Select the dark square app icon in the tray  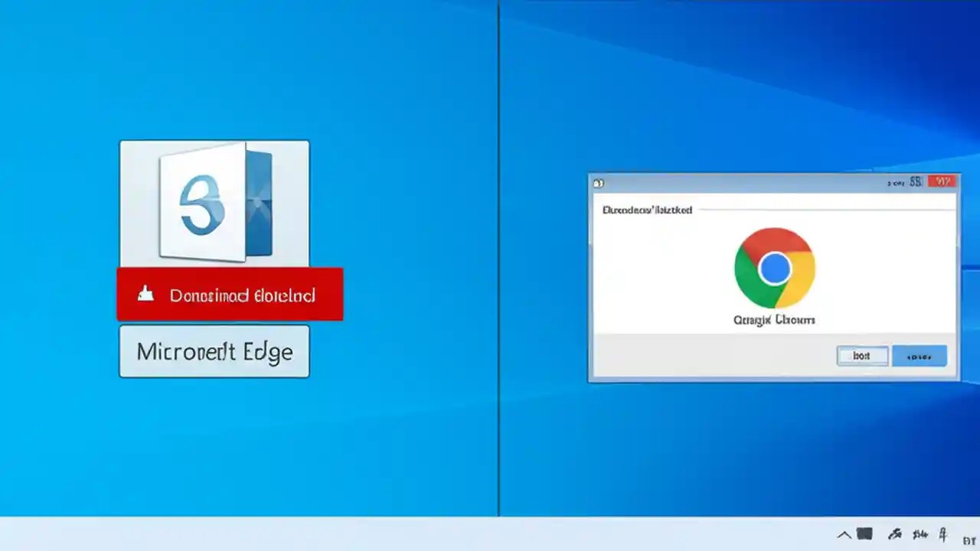864,533
